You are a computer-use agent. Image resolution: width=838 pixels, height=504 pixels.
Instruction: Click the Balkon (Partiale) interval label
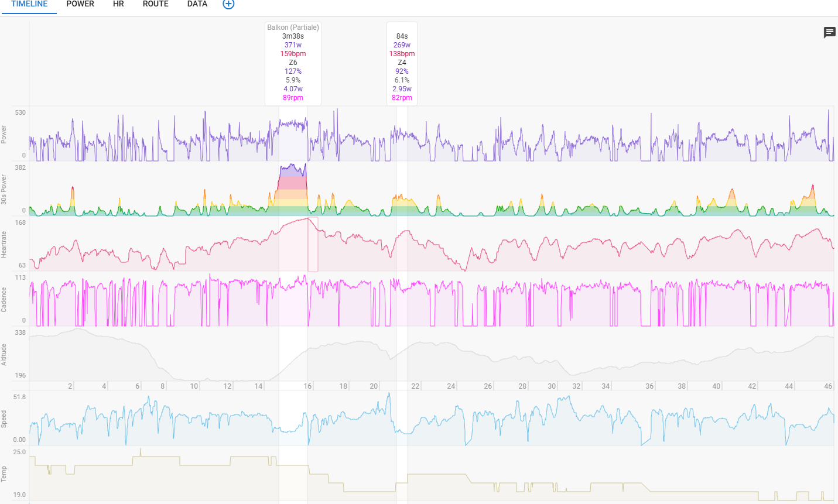click(x=293, y=28)
